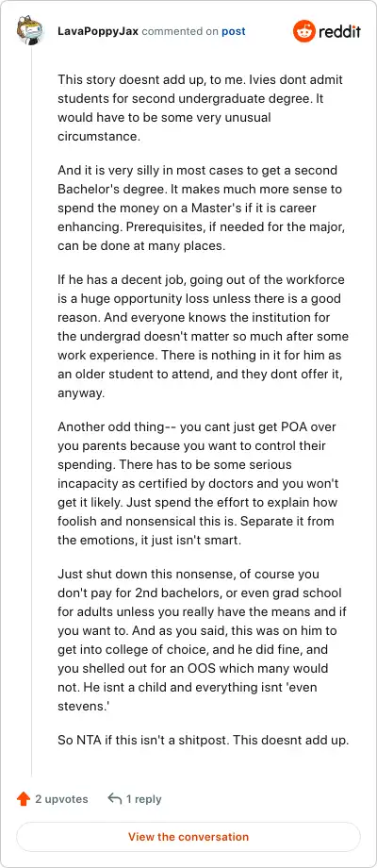Click the reddit wordmark text logo
This screenshot has width=377, height=868.
coord(339,31)
